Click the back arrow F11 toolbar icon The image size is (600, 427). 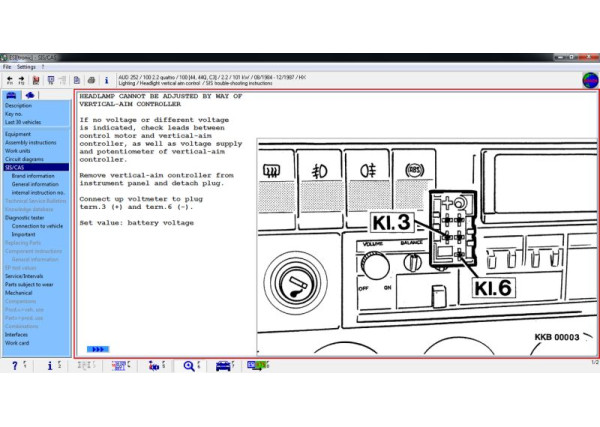pyautogui.click(x=9, y=79)
